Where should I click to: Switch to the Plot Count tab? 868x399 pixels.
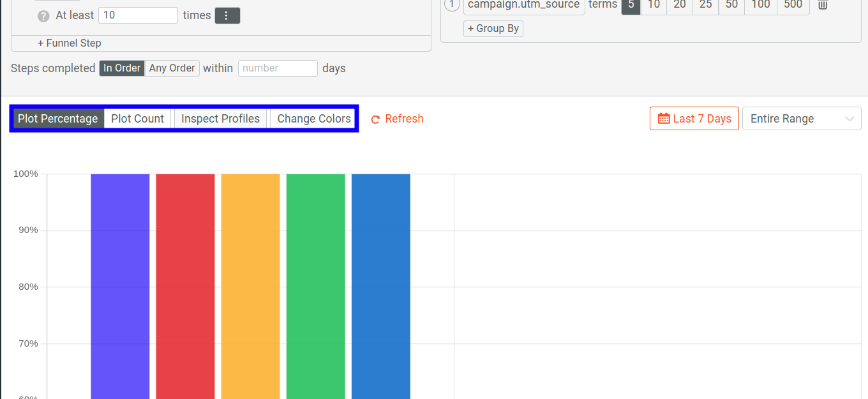click(137, 118)
